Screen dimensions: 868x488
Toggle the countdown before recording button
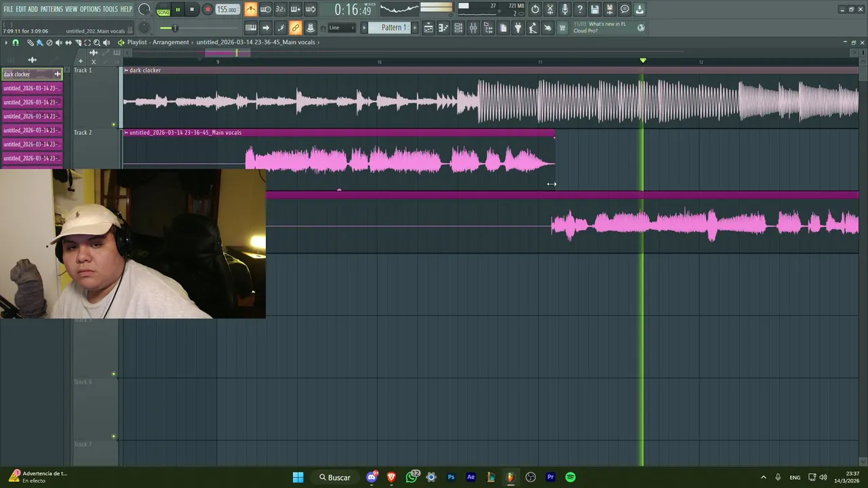tap(280, 9)
